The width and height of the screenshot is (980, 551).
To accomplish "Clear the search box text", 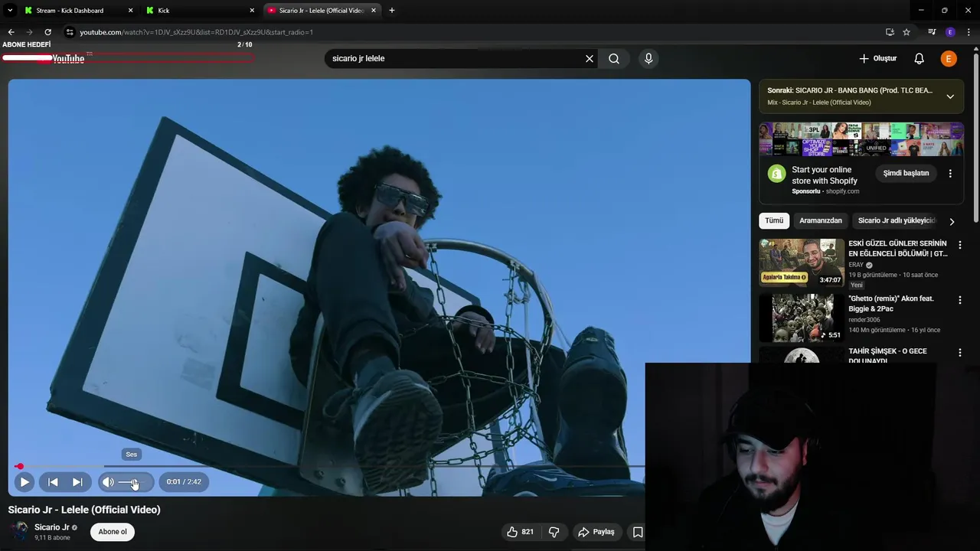I will [590, 58].
